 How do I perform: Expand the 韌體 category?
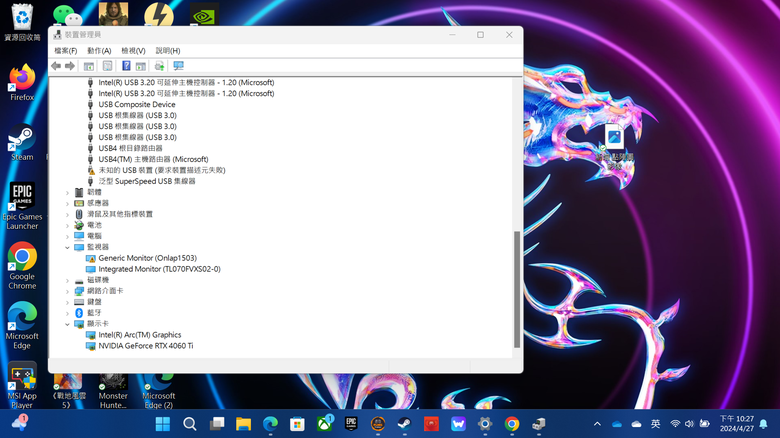tap(67, 192)
